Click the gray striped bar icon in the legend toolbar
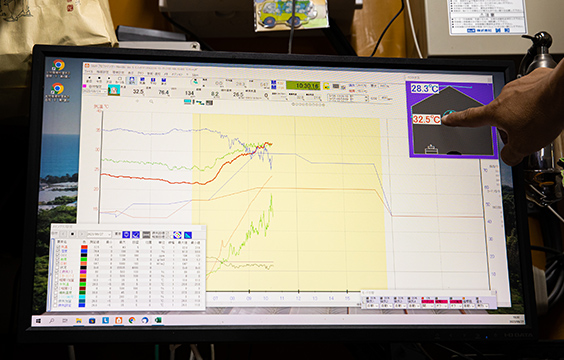The image size is (564, 360). (146, 235)
